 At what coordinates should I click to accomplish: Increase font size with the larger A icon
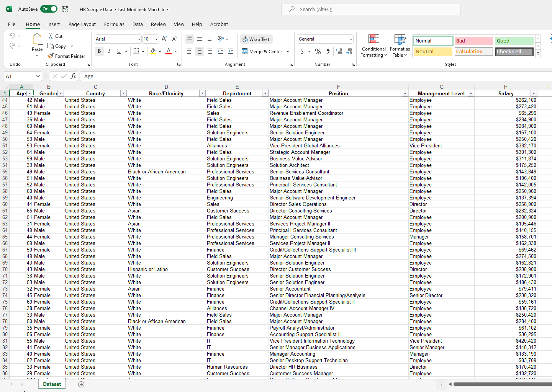[164, 39]
